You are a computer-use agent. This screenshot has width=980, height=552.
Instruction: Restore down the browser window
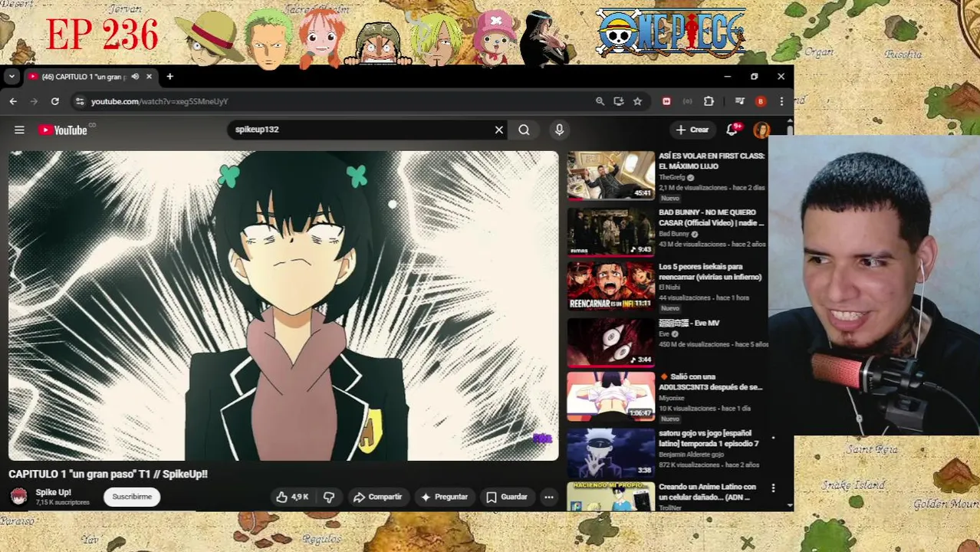point(754,77)
